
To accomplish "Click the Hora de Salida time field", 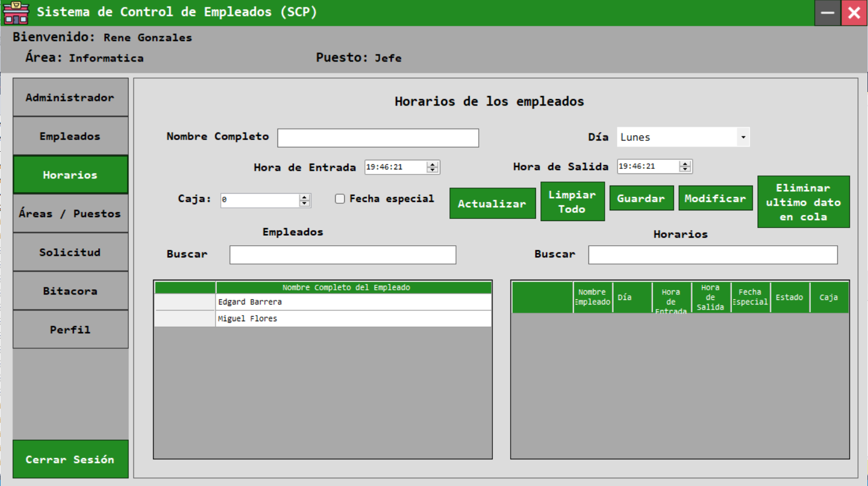I will 648,166.
